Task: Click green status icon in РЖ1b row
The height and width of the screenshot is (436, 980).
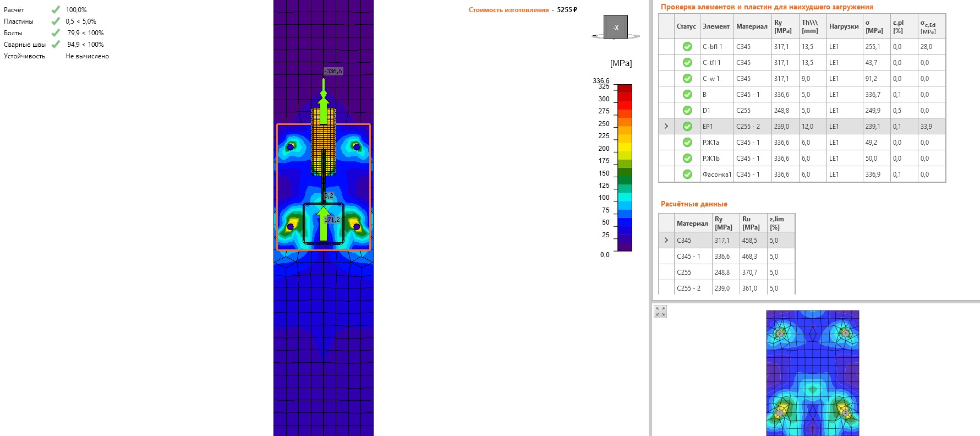Action: [x=687, y=159]
